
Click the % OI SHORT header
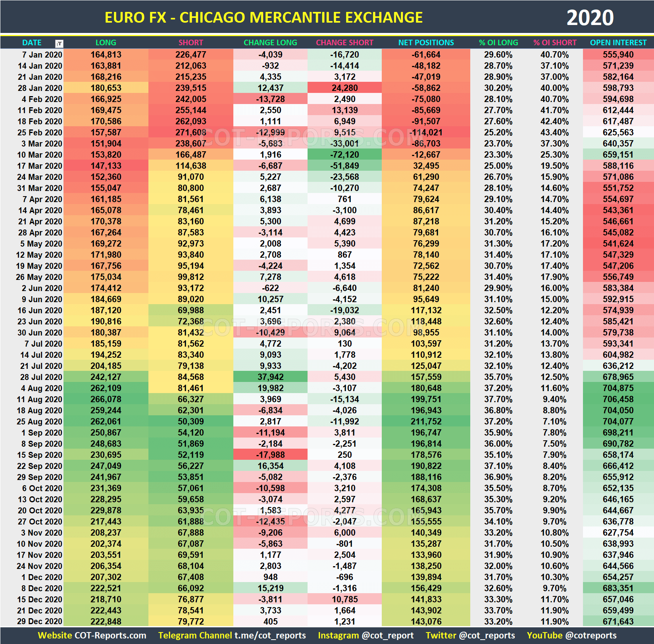coord(555,42)
